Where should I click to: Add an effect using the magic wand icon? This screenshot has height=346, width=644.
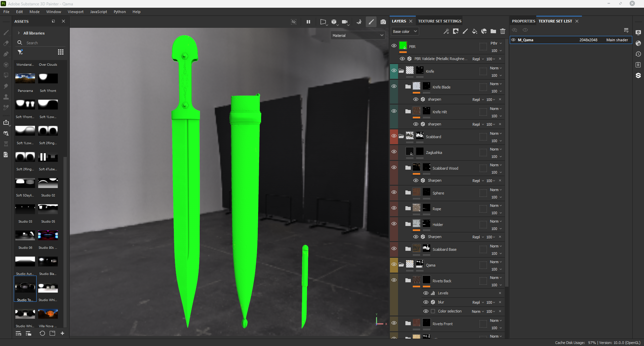coord(446,31)
